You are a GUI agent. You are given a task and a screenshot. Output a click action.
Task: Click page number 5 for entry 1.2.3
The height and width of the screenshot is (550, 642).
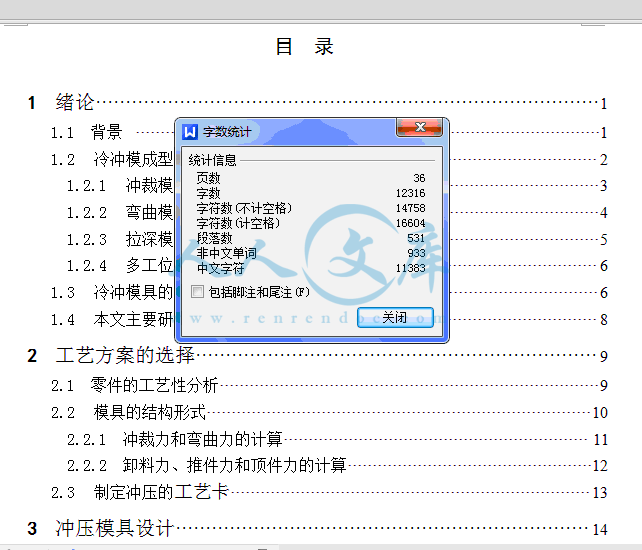604,240
